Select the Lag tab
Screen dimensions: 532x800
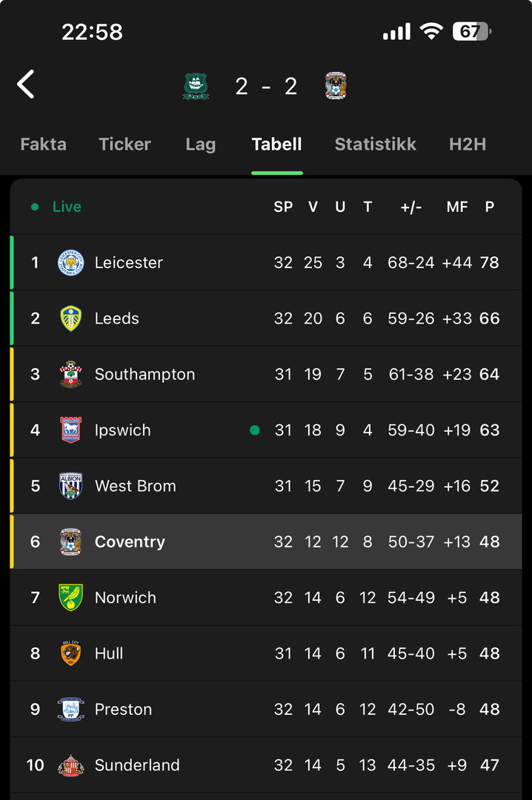point(200,144)
